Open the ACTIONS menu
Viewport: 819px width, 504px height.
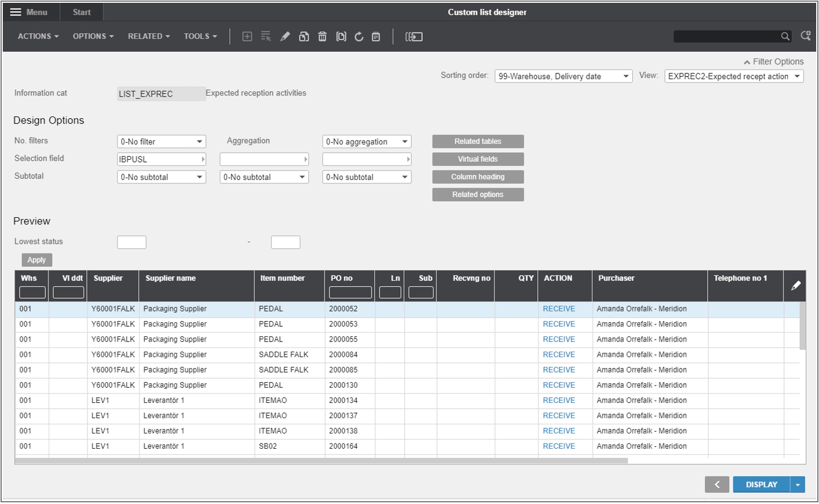pyautogui.click(x=38, y=36)
